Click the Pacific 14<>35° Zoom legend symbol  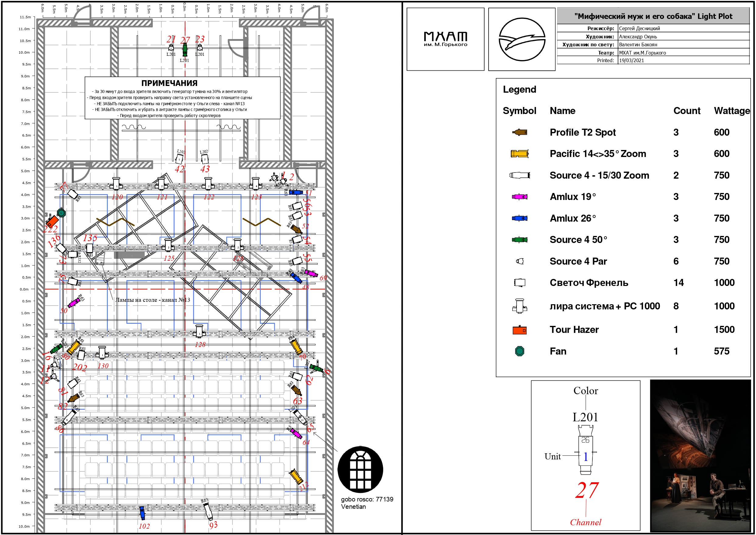(x=520, y=154)
